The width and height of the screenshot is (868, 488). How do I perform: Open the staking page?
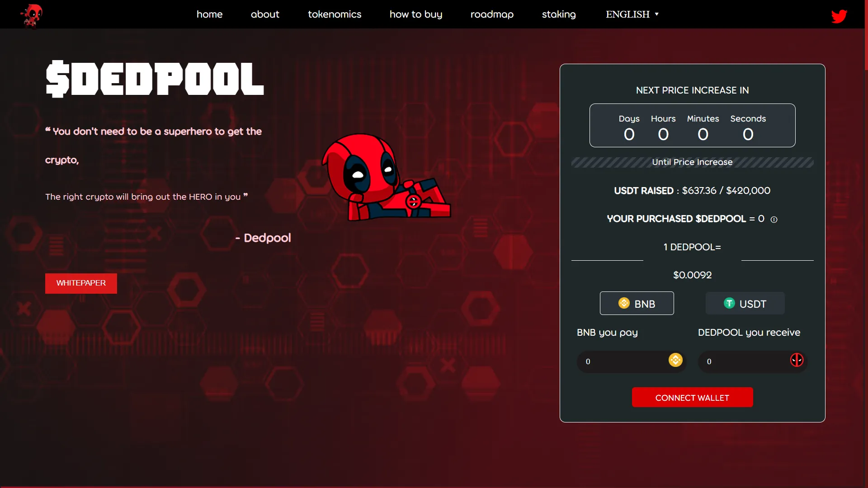[x=559, y=14]
